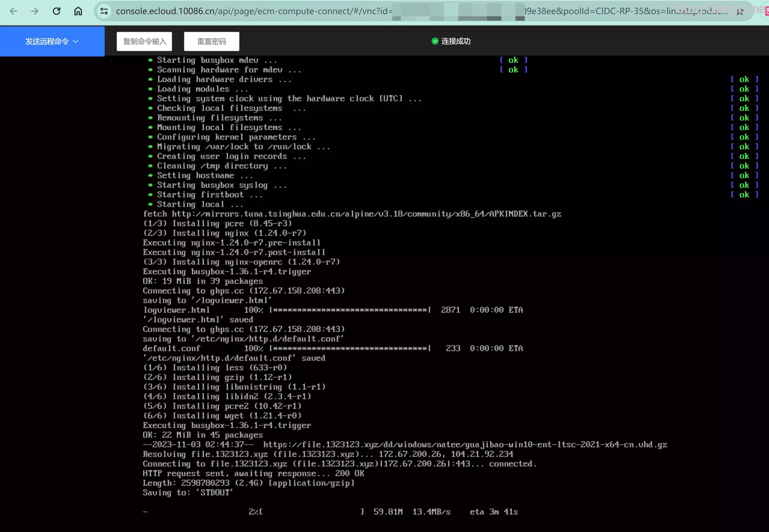Expand the chevron beside 发送远程命令
Screen dimensions: 769x532
click(76, 41)
